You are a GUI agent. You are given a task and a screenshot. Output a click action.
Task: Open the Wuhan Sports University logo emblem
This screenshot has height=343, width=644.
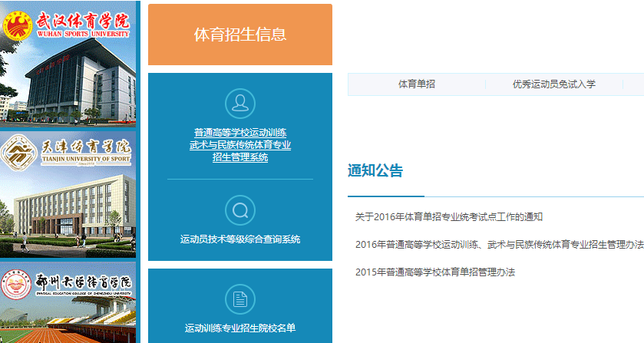click(18, 25)
